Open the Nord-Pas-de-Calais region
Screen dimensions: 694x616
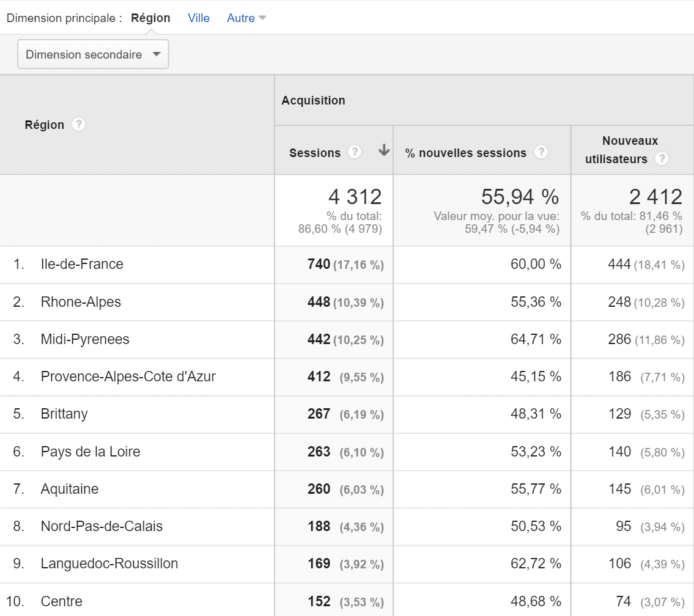coord(102,526)
